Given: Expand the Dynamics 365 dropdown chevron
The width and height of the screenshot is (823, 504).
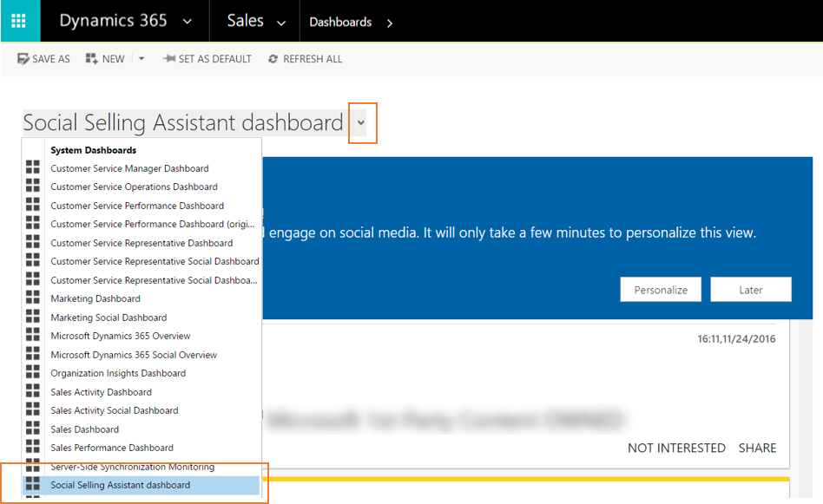Looking at the screenshot, I should (187, 22).
